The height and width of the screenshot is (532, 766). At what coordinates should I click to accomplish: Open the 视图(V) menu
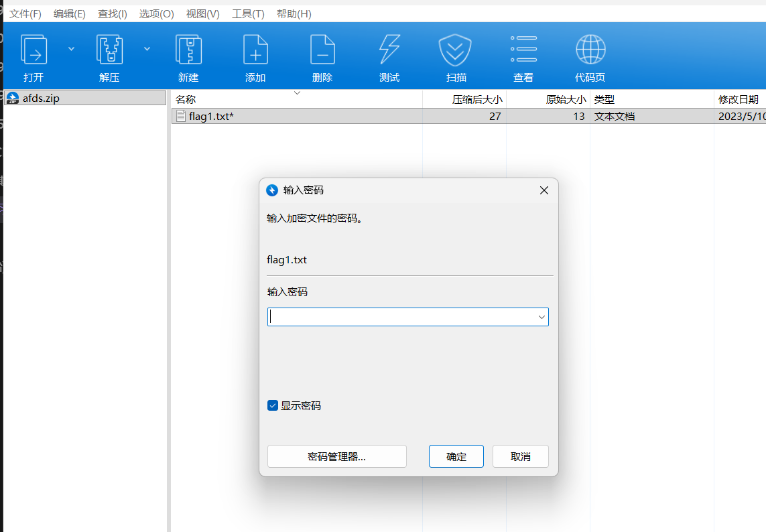[203, 13]
